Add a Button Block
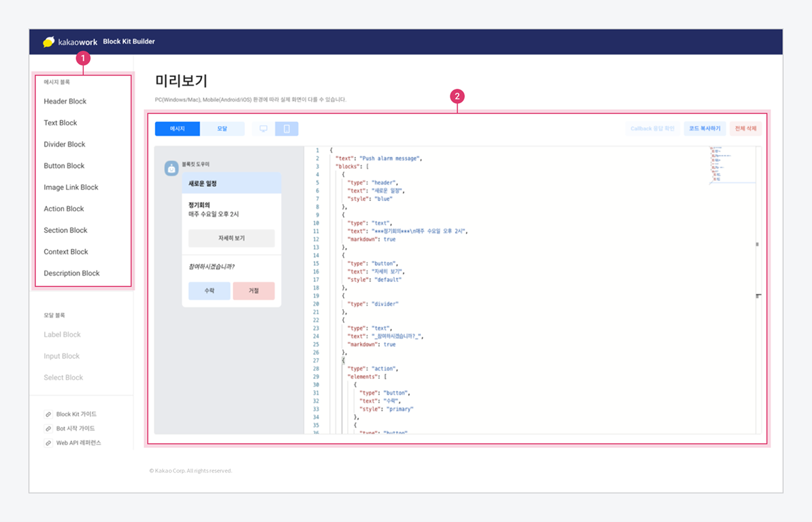 (64, 166)
